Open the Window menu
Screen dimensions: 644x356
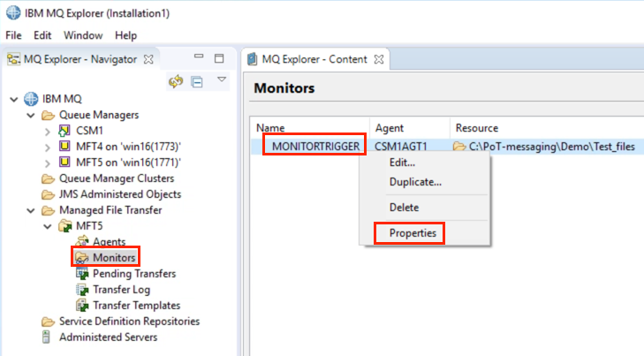point(83,35)
